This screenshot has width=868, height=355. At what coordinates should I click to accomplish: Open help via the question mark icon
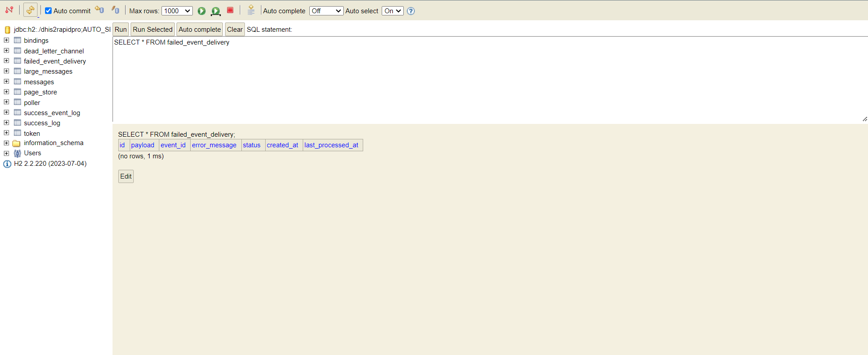tap(411, 11)
